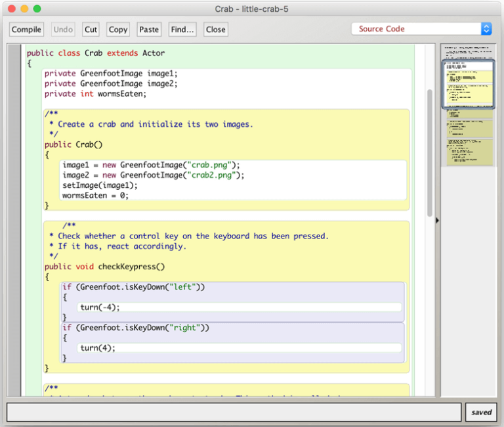Screen dimensions: 504x427
Task: Click the grey line-number margin on the left
Action: click(x=14, y=217)
